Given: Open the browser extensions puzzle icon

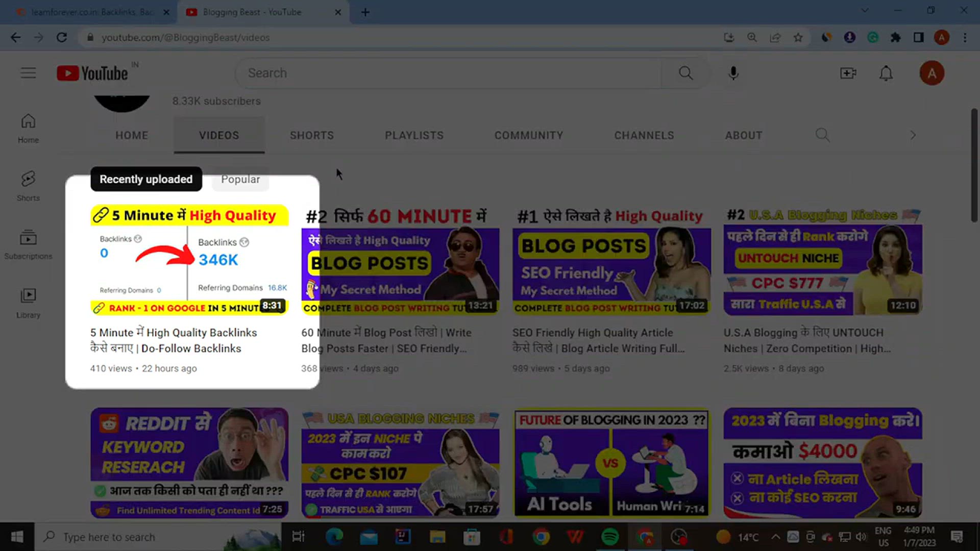Looking at the screenshot, I should [895, 37].
